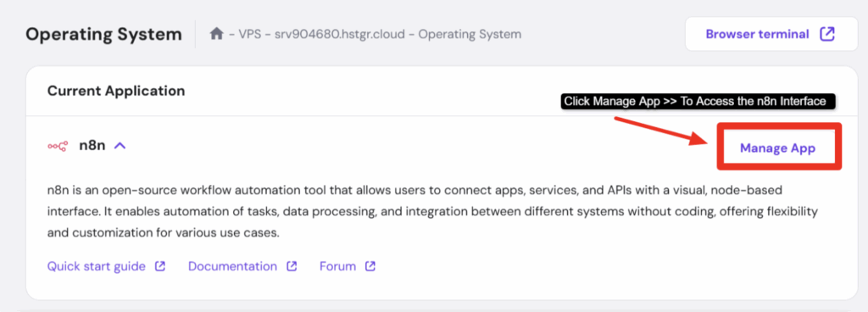Image resolution: width=868 pixels, height=312 pixels.
Task: Click the n8n description paragraph
Action: [433, 211]
